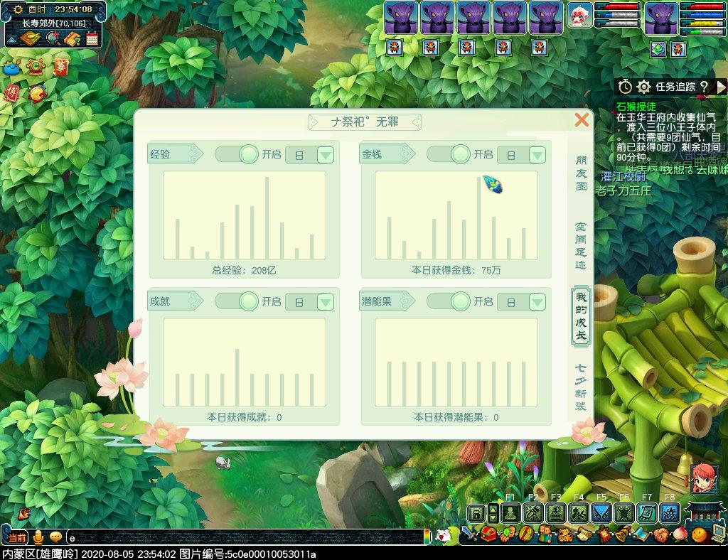Turn off the 金钱 chart toggle
The image size is (728, 560).
449,154
